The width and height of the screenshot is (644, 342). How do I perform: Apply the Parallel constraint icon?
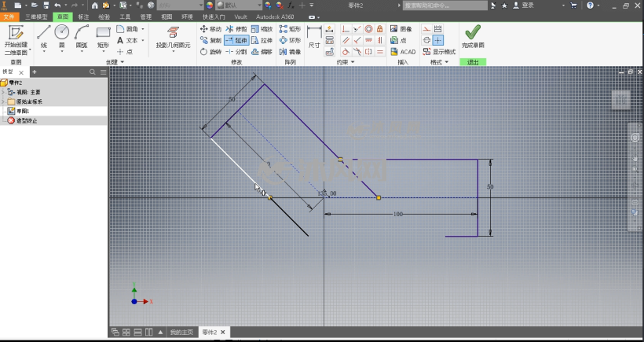pyautogui.click(x=346, y=40)
